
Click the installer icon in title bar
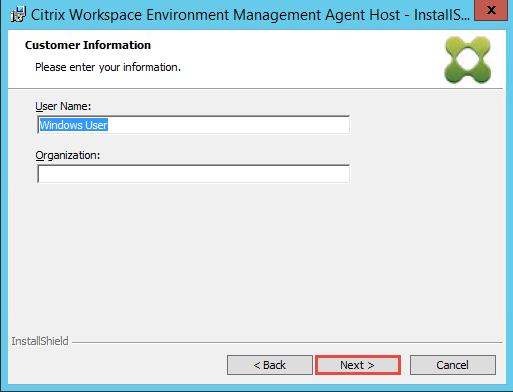point(18,15)
